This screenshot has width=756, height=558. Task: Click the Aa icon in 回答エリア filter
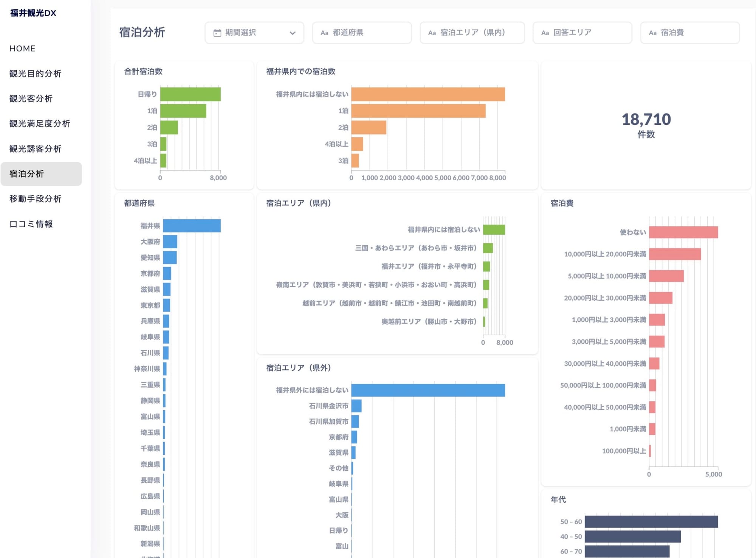pos(545,33)
